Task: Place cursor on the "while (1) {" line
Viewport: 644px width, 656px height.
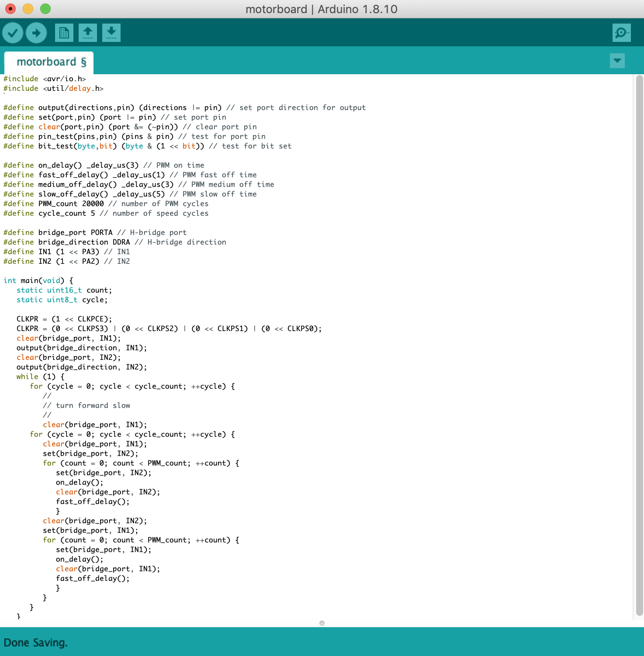Action: tap(40, 376)
